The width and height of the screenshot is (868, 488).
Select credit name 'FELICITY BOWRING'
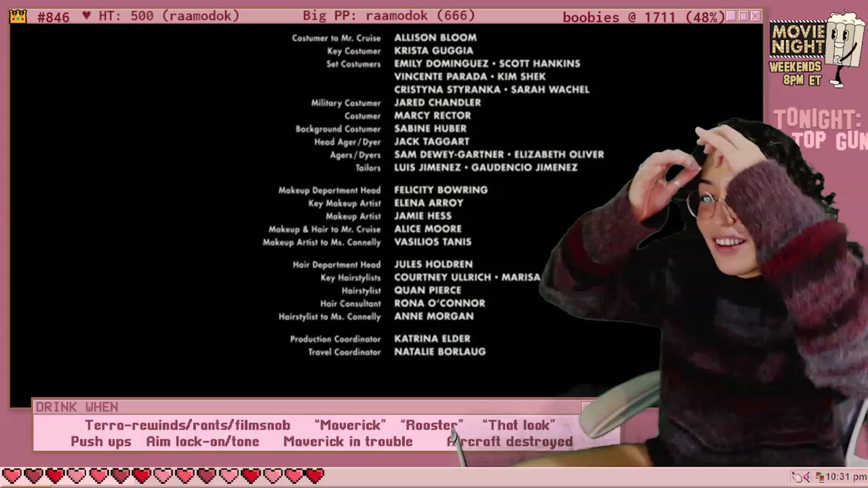click(x=441, y=190)
